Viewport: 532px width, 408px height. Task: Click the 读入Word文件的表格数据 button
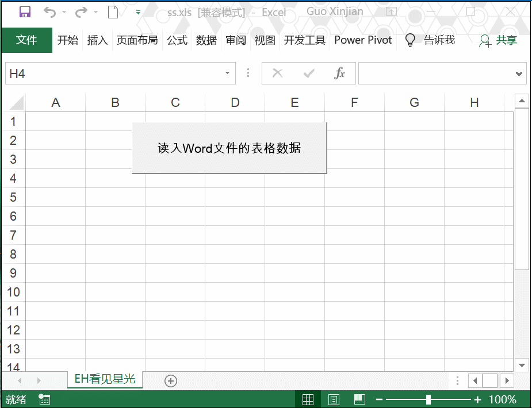coord(229,148)
